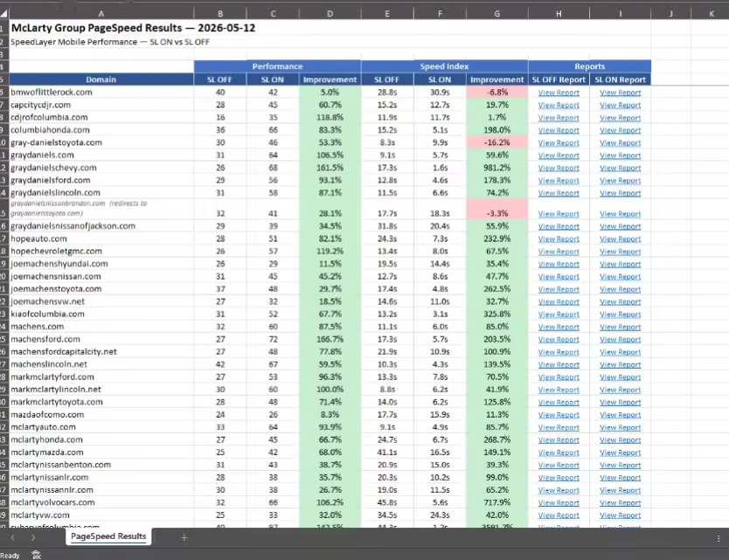This screenshot has width=729, height=560.
Task: Select column B header
Action: (x=220, y=14)
